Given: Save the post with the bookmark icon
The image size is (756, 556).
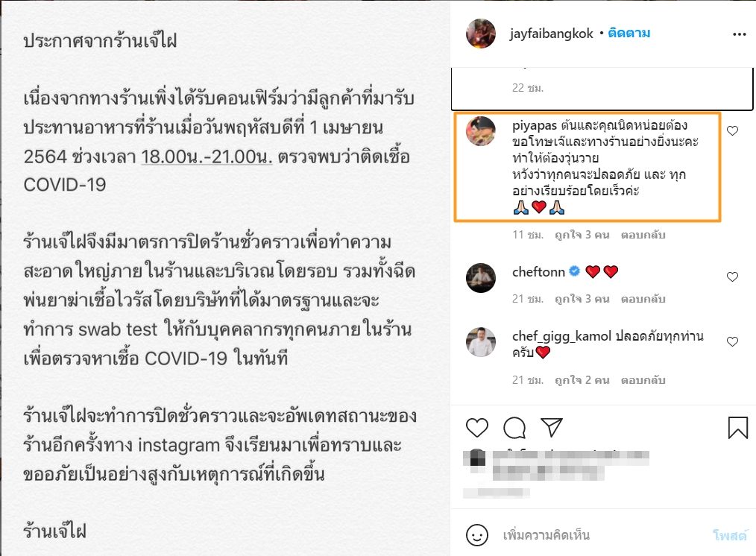Looking at the screenshot, I should pos(737,427).
